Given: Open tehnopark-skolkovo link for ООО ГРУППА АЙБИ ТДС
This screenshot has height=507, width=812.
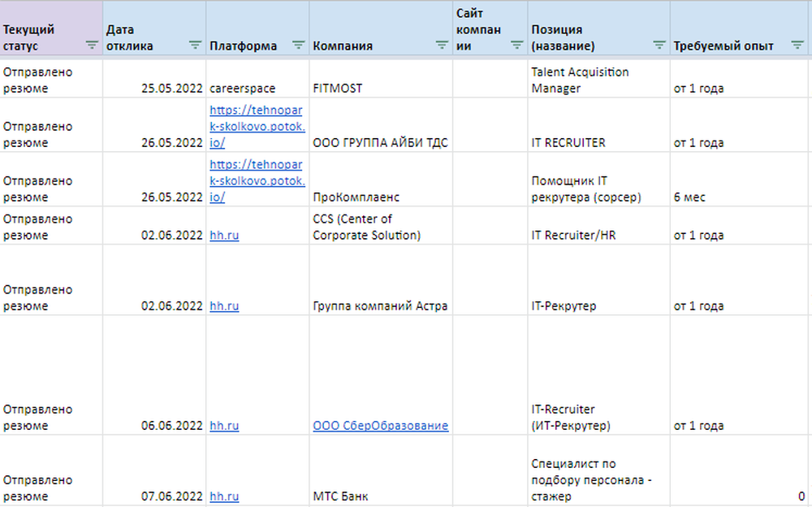Looking at the screenshot, I should point(257,126).
